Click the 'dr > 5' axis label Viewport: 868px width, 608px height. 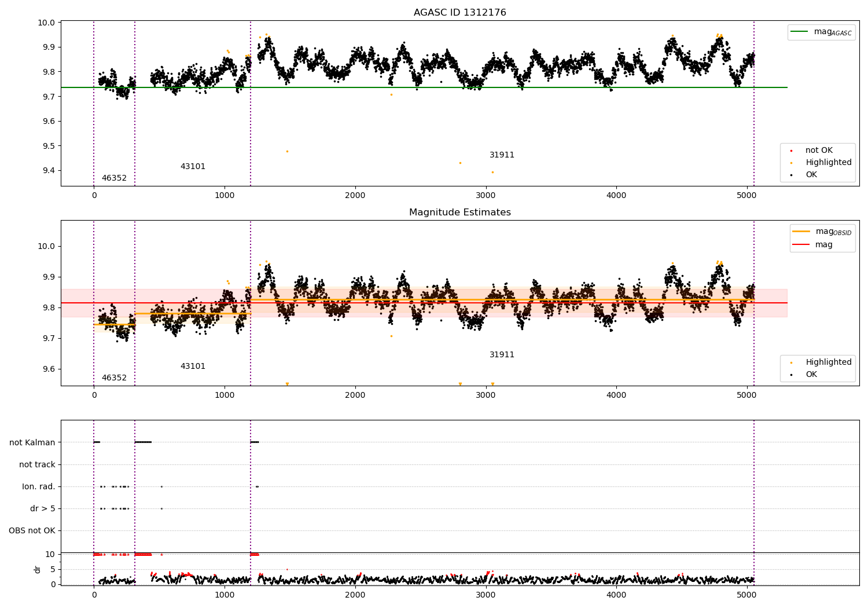click(43, 509)
